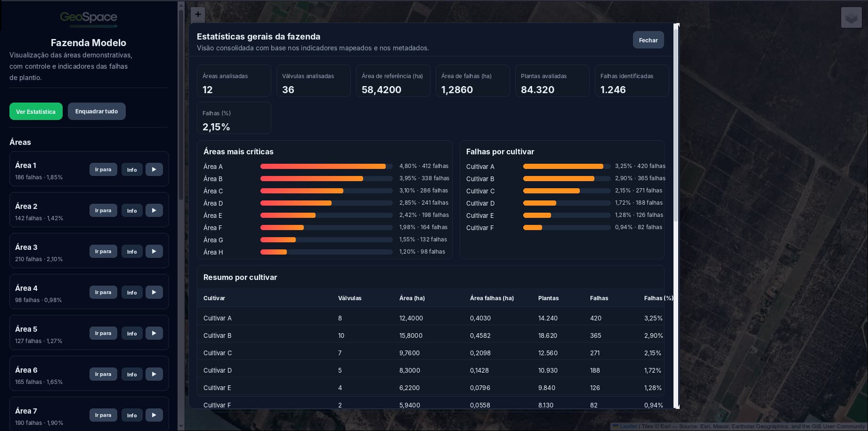Click the Cultivar C plants value 12.560
868x431 pixels.
tap(548, 353)
